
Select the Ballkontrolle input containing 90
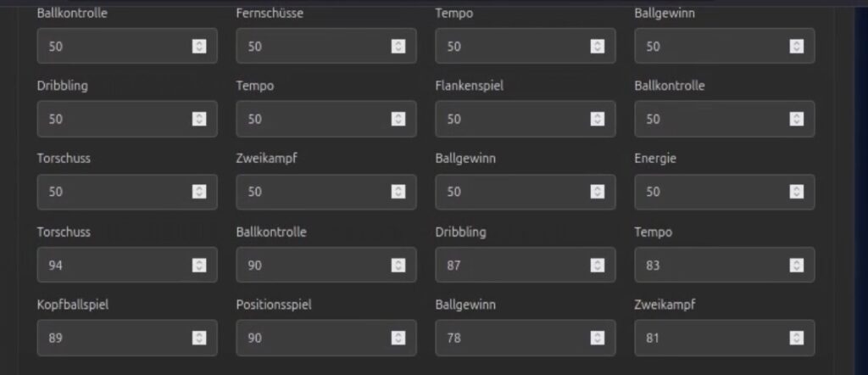click(x=314, y=266)
